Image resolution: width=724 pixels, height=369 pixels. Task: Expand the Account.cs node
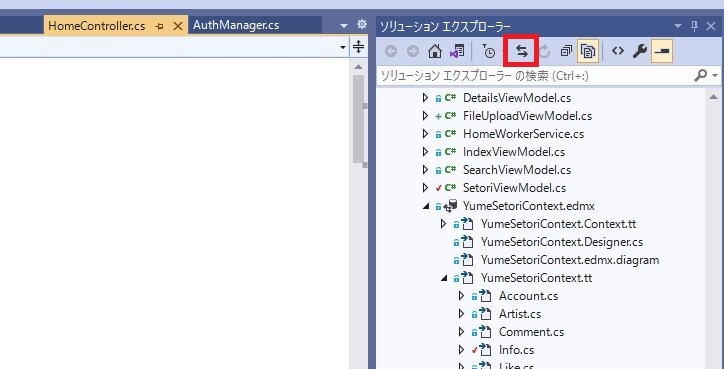[x=461, y=296]
